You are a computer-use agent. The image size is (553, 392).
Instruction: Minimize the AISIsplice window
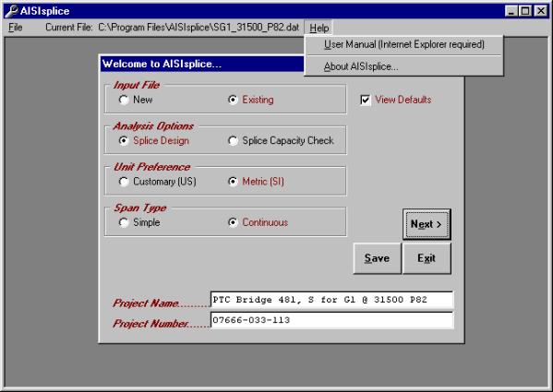pos(511,11)
